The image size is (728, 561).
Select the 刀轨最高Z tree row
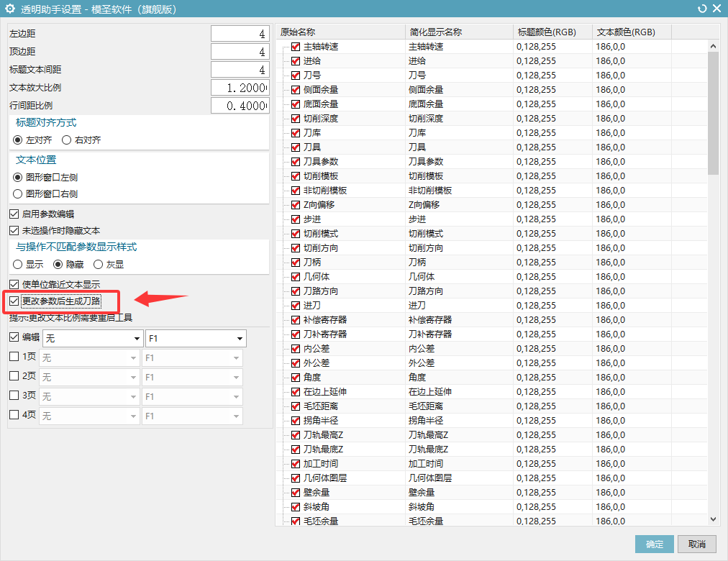tap(323, 435)
